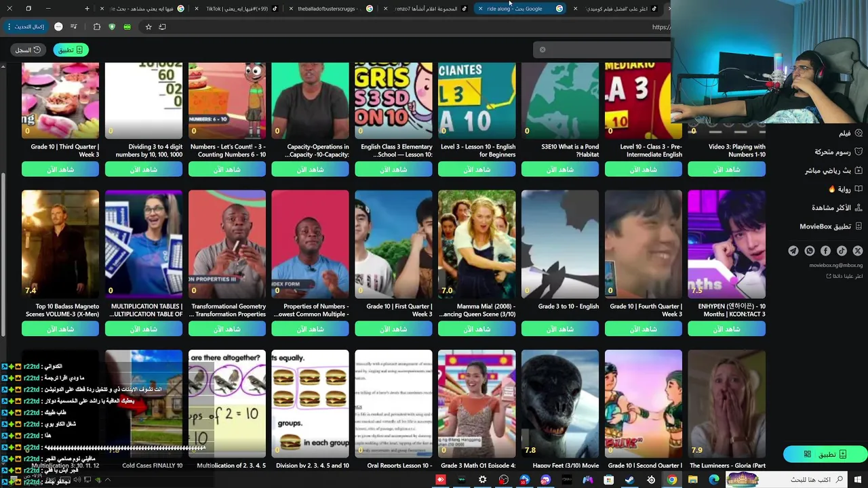Open the اعثر علينا دائمًا link
The width and height of the screenshot is (868, 488).
[845, 276]
